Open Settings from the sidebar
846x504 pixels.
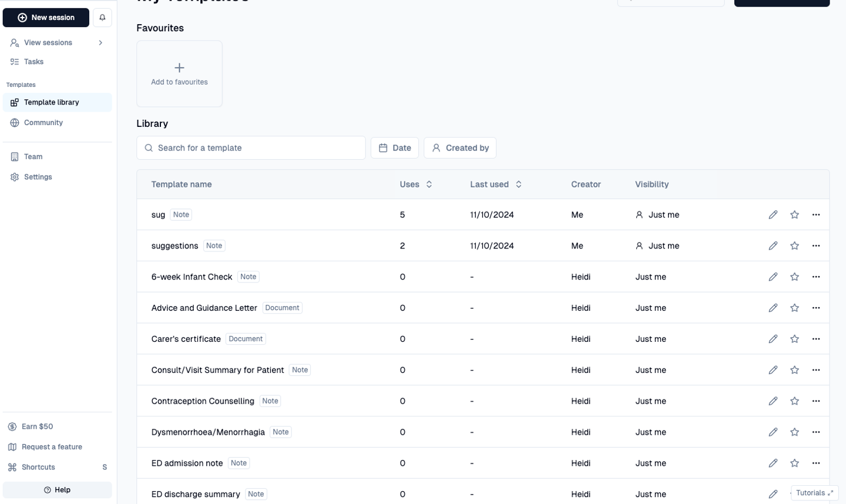[x=38, y=177]
